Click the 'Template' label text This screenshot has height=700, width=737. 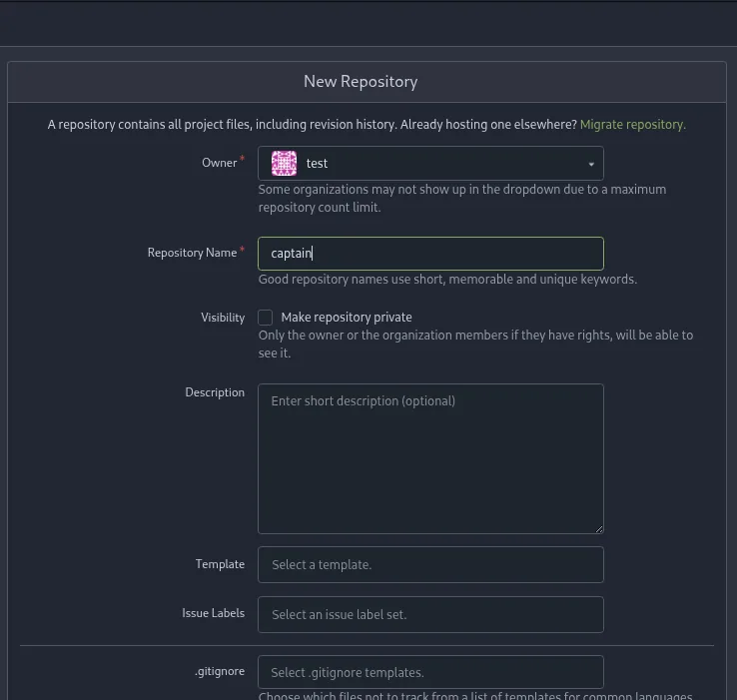click(x=220, y=564)
